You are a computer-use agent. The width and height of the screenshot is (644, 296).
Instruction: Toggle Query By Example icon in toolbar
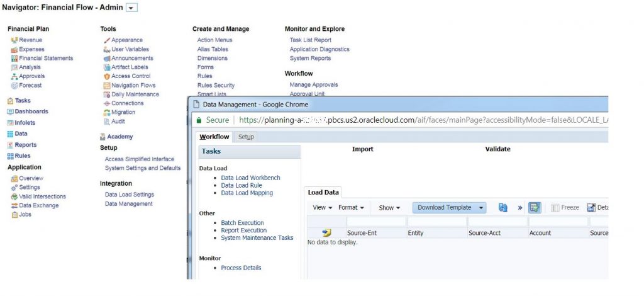pos(535,208)
